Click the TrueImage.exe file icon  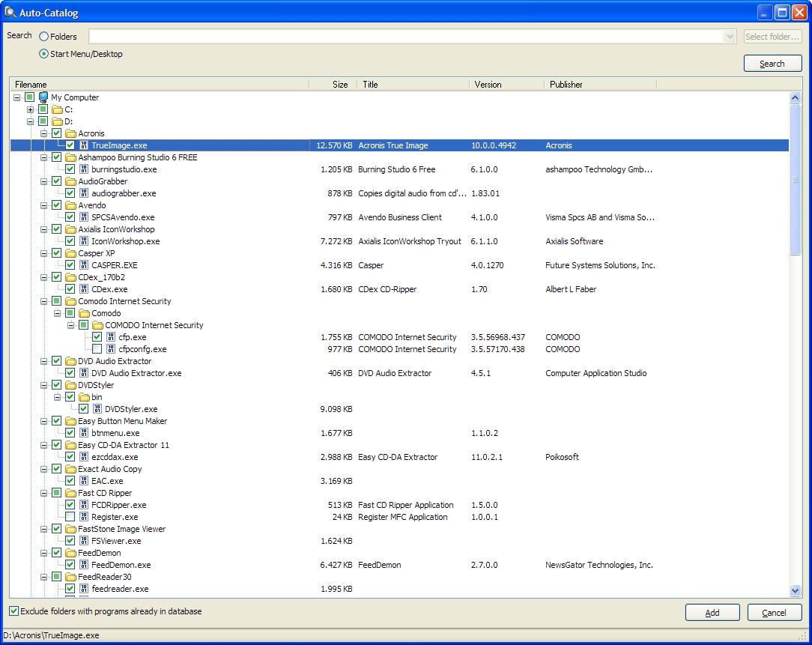(84, 145)
